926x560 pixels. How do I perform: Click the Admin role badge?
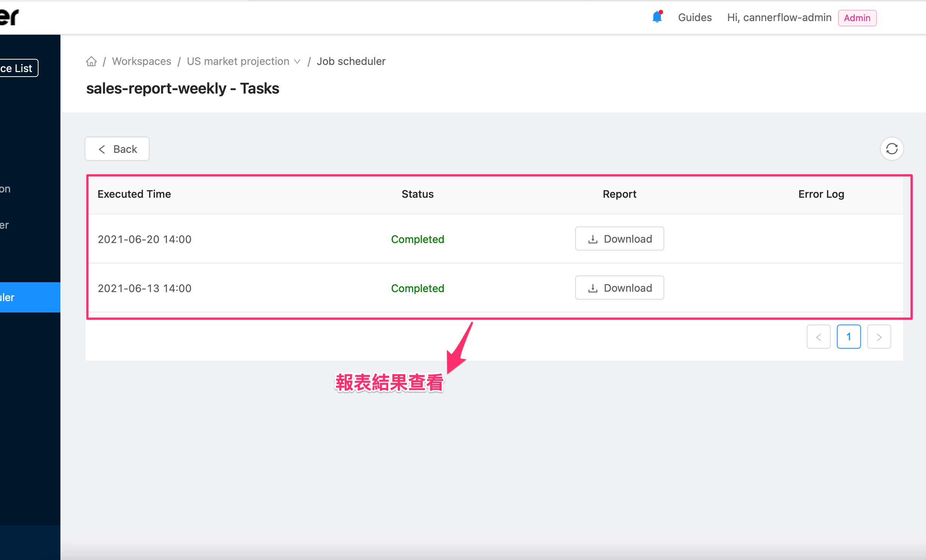pyautogui.click(x=857, y=18)
